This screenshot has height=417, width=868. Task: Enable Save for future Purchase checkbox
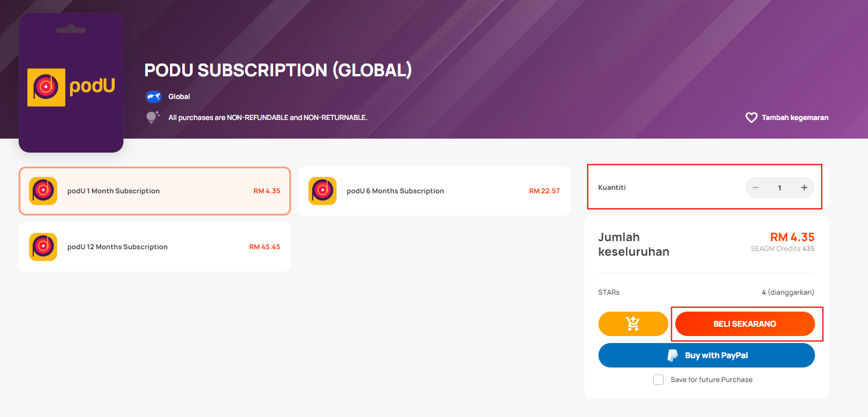[x=658, y=380]
